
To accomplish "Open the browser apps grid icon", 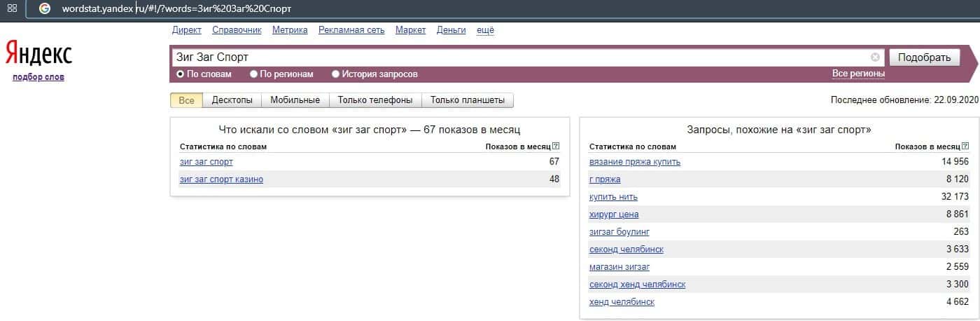I will (x=12, y=9).
